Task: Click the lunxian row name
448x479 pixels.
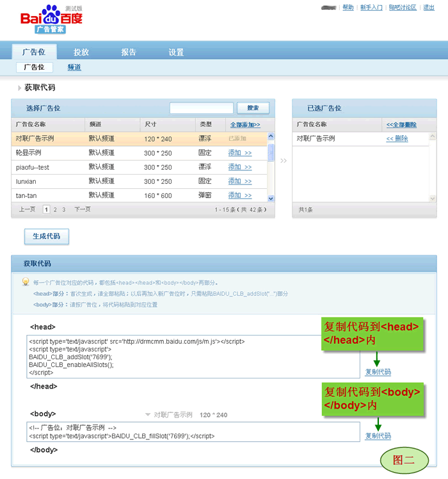Action: (26, 181)
